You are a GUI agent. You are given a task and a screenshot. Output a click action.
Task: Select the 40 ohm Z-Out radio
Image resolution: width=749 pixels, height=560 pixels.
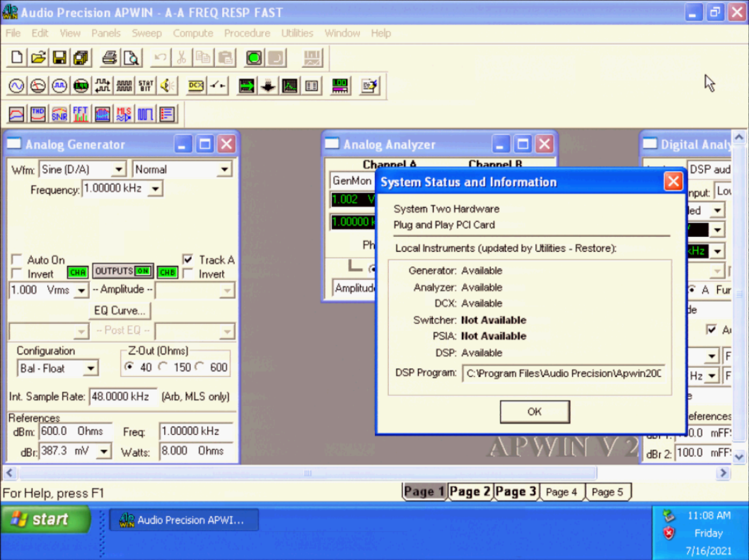[129, 367]
